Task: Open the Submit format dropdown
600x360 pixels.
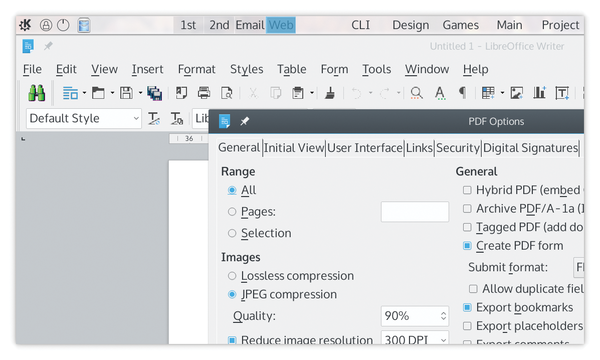Action: pyautogui.click(x=579, y=267)
